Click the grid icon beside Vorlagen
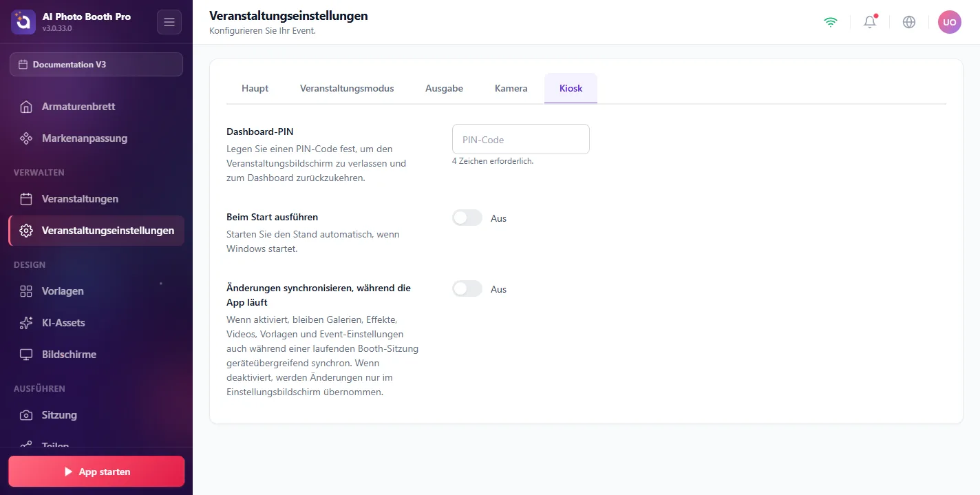The width and height of the screenshot is (980, 495). pyautogui.click(x=26, y=291)
